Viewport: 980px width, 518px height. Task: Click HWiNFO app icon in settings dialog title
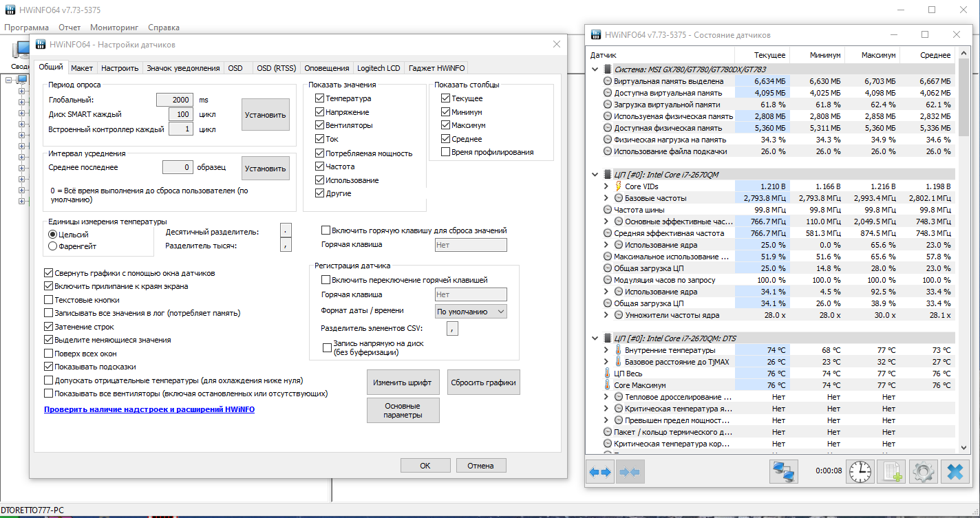40,45
